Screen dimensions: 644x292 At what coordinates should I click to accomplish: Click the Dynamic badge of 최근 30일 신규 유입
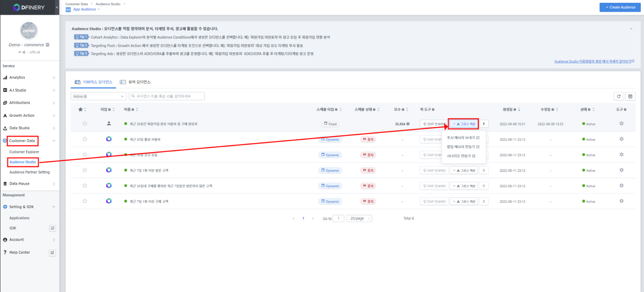pos(330,155)
